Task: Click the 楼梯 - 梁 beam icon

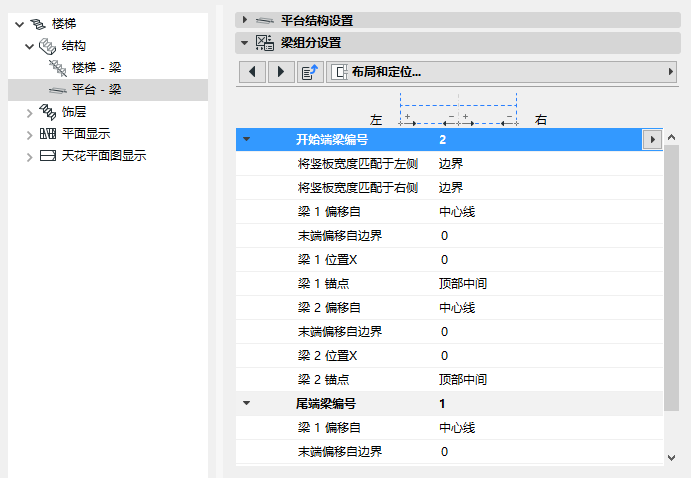Action: pyautogui.click(x=58, y=68)
